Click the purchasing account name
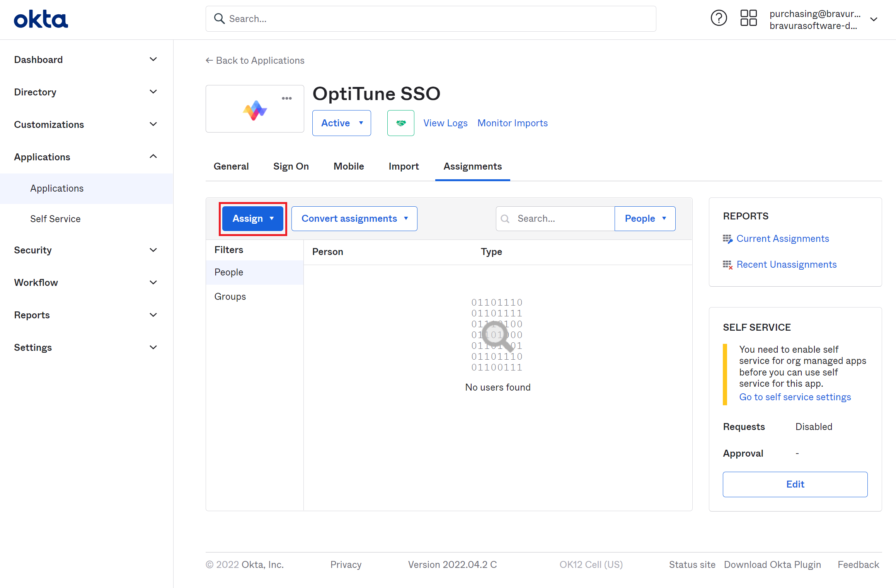Screen dimensions: 896x588 [815, 14]
